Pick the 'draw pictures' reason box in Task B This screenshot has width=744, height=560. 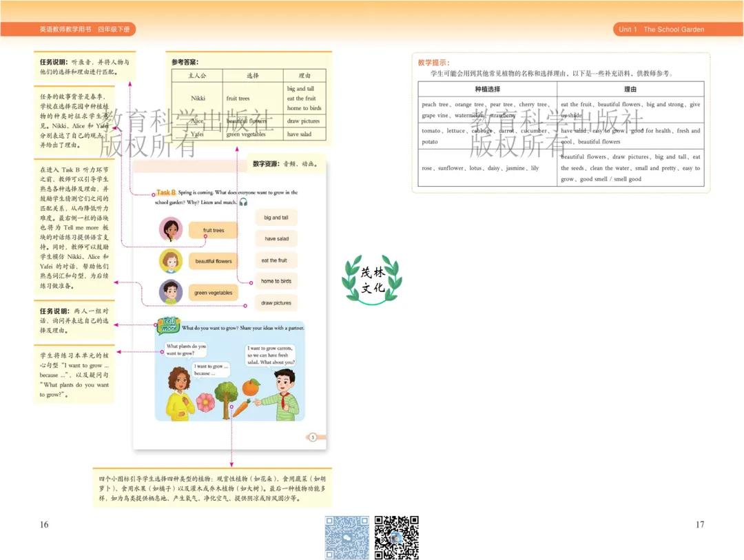[x=276, y=303]
